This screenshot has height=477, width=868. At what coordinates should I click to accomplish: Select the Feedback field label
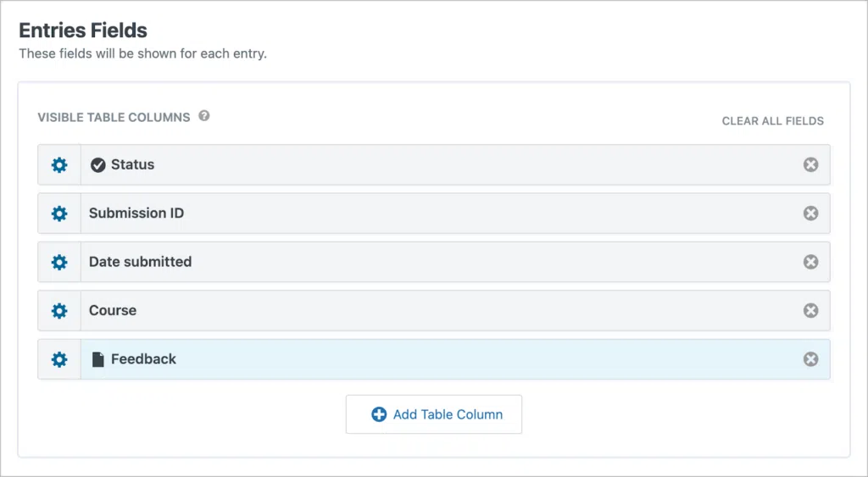click(143, 359)
